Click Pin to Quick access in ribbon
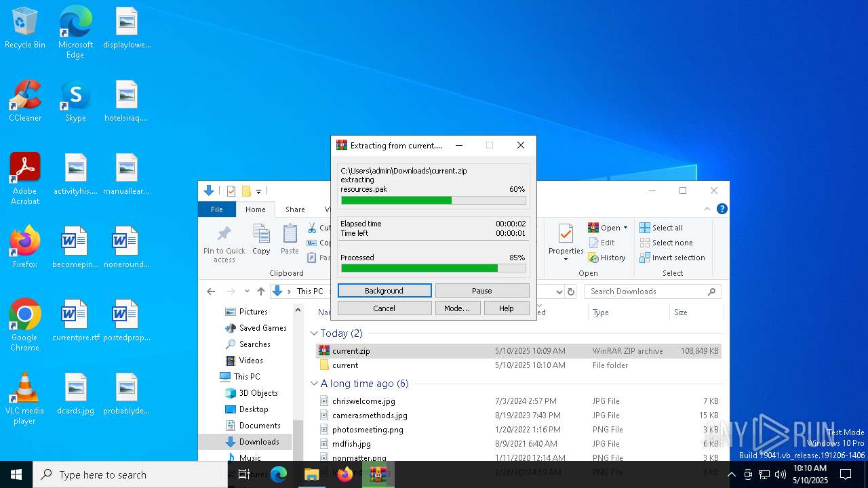 point(224,244)
